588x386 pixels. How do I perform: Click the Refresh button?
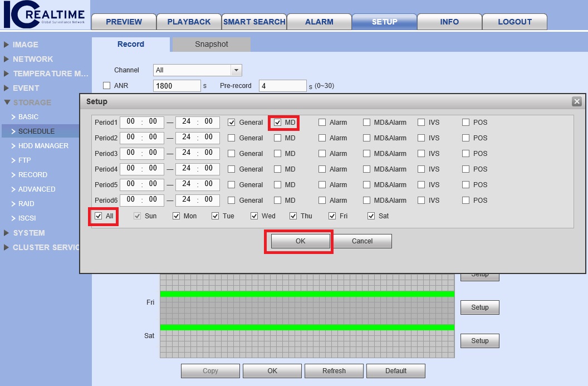click(x=334, y=371)
